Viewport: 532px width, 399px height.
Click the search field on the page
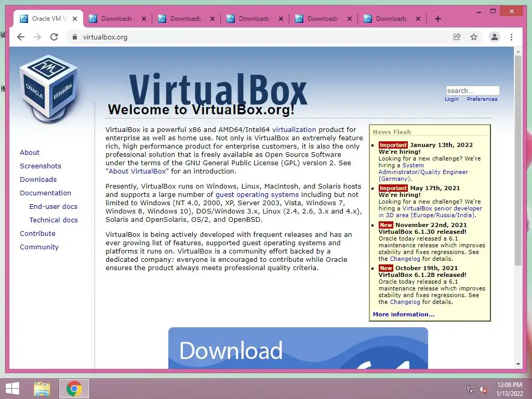pos(473,90)
